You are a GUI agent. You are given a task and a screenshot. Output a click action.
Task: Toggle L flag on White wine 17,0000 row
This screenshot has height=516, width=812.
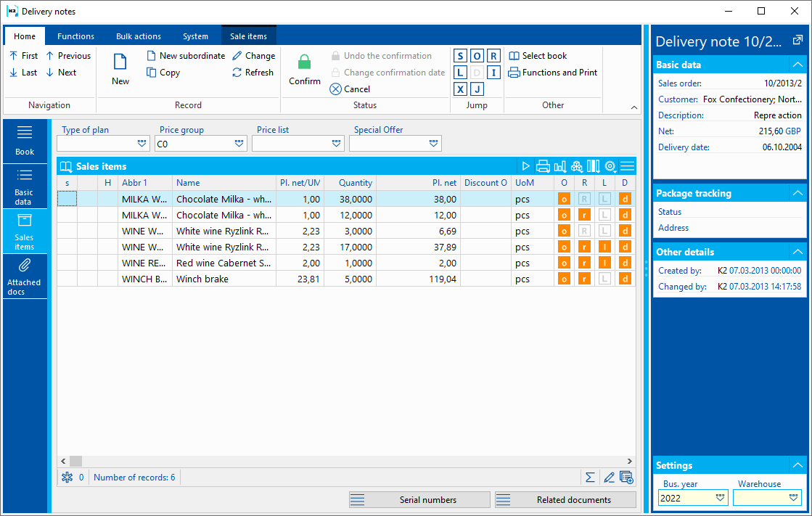click(x=604, y=247)
